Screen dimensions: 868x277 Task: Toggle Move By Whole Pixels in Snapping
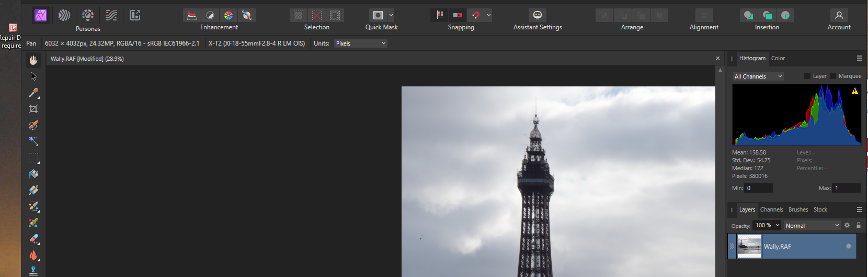click(x=458, y=15)
